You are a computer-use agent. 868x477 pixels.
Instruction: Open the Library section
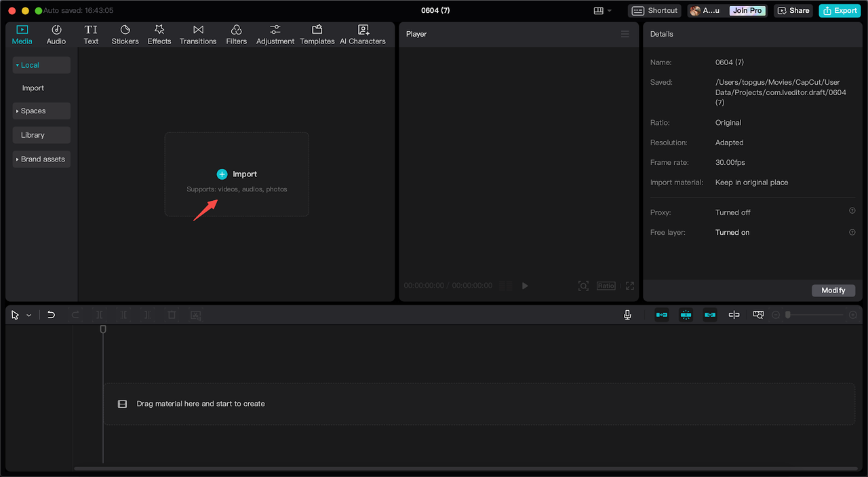click(41, 135)
